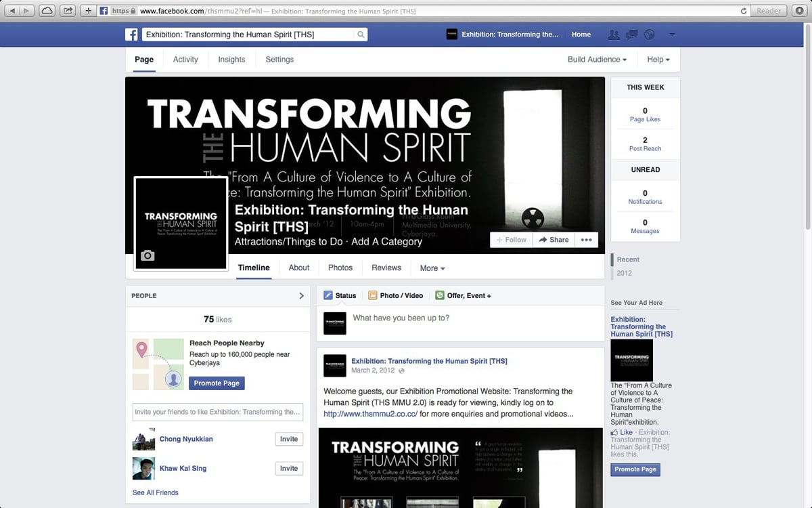The width and height of the screenshot is (812, 508).
Task: Open Khaw Kai Sing profile link
Action: click(183, 468)
